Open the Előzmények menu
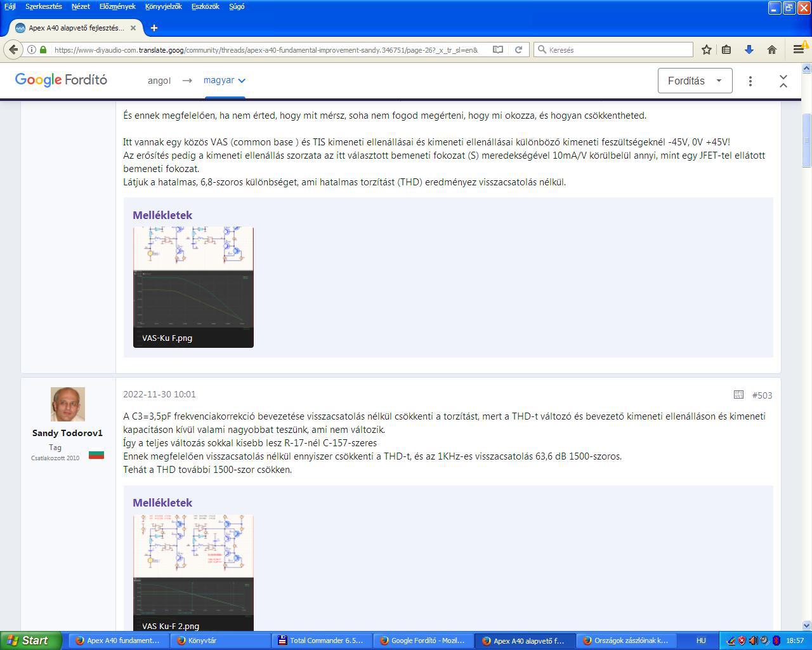Viewport: 812px width, 650px height. click(117, 6)
